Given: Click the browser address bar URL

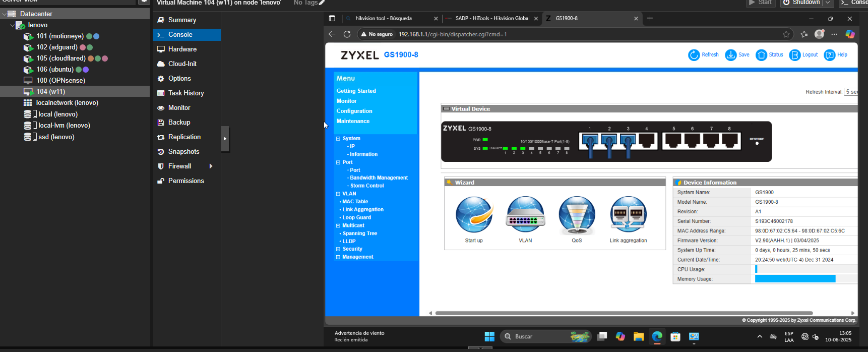Looking at the screenshot, I should click(453, 34).
